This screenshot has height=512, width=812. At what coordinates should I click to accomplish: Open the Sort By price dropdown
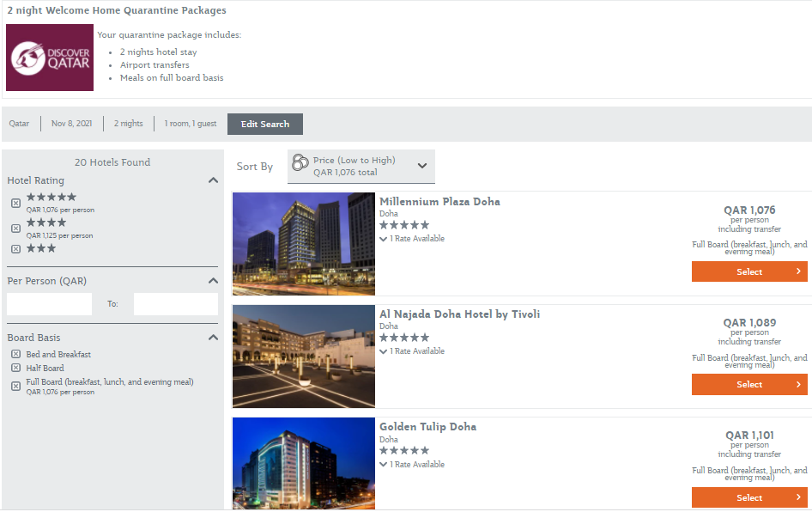[361, 167]
